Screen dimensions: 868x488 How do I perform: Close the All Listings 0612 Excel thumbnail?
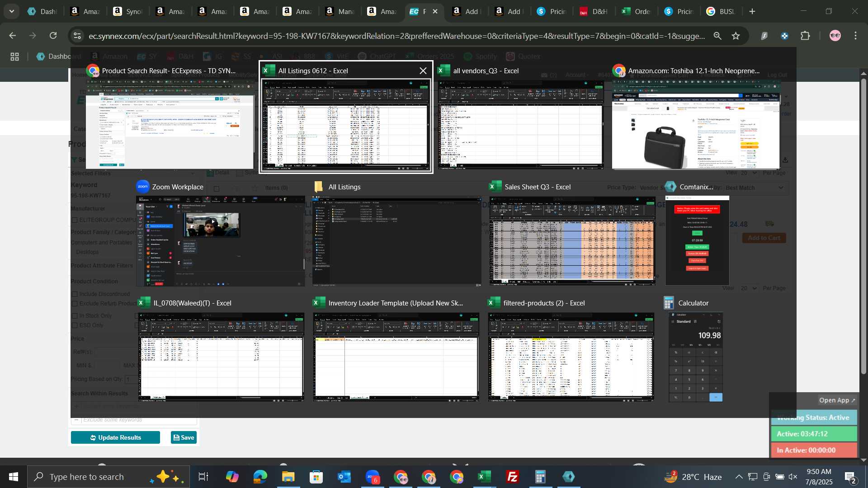pos(423,70)
